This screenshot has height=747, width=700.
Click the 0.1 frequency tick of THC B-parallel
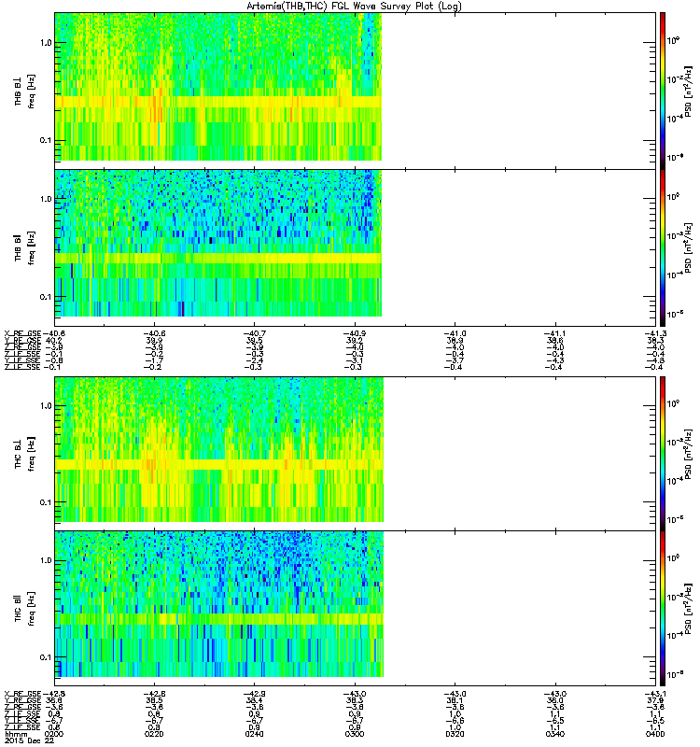(x=46, y=657)
